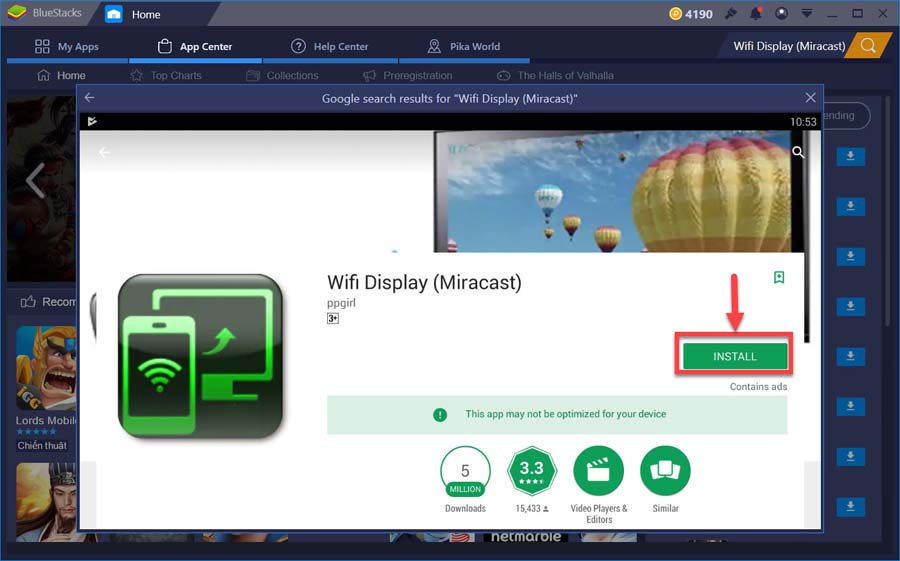Image resolution: width=900 pixels, height=561 pixels.
Task: Click the Play Store back arrow on banner
Action: pos(104,152)
